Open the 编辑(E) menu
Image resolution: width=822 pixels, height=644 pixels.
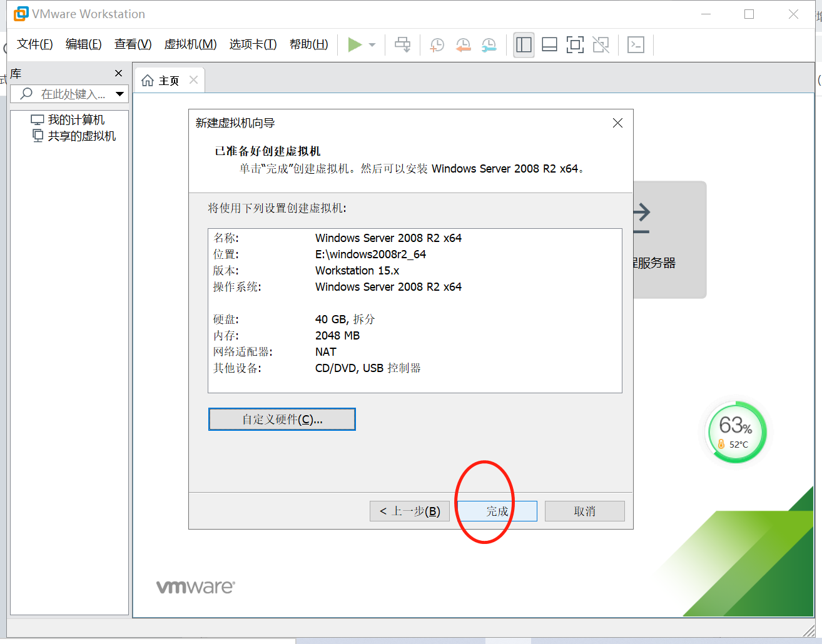(84, 44)
